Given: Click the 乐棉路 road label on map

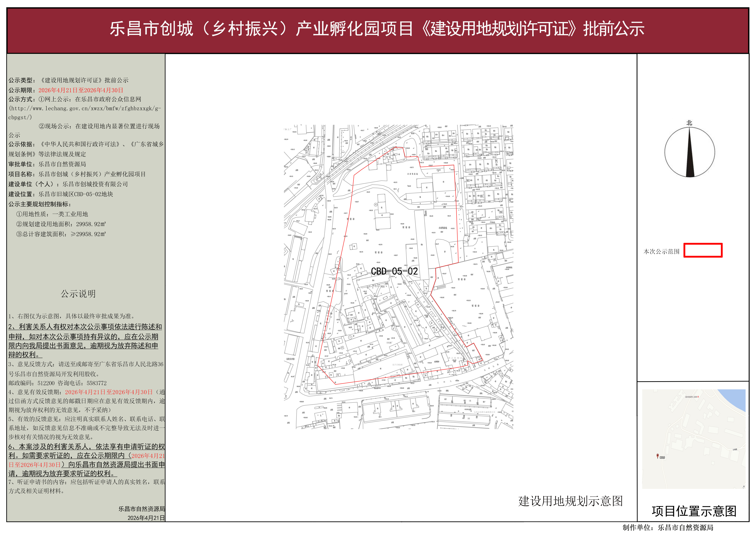Looking at the screenshot, I should click(735, 450).
